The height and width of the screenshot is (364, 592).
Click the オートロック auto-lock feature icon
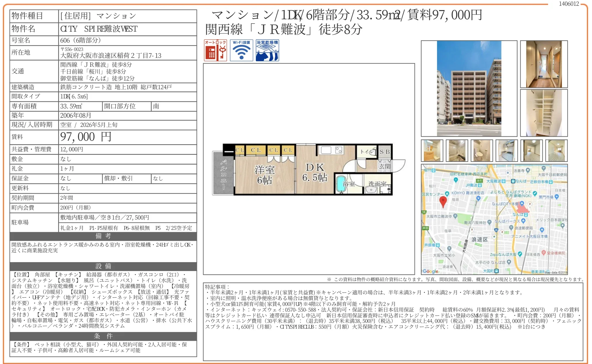pos(215,50)
